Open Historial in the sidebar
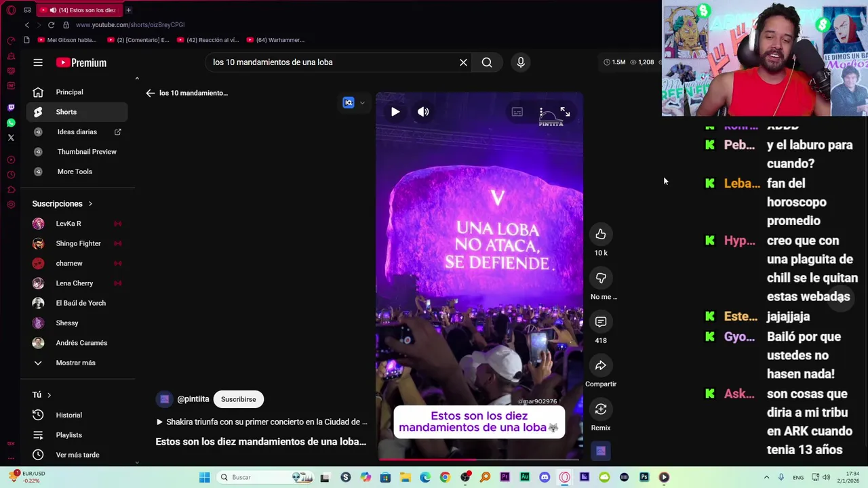This screenshot has height=488, width=868. 77,415
